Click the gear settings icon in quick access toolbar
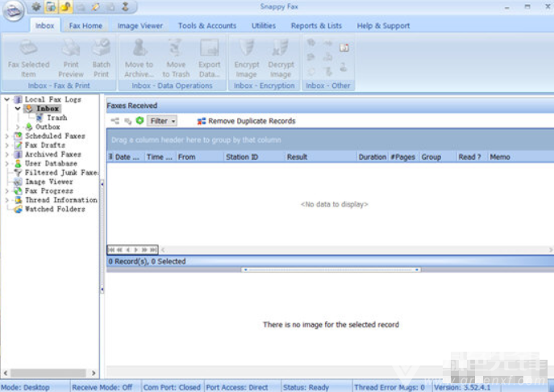Viewport: 554px width, 392px height. point(36,6)
